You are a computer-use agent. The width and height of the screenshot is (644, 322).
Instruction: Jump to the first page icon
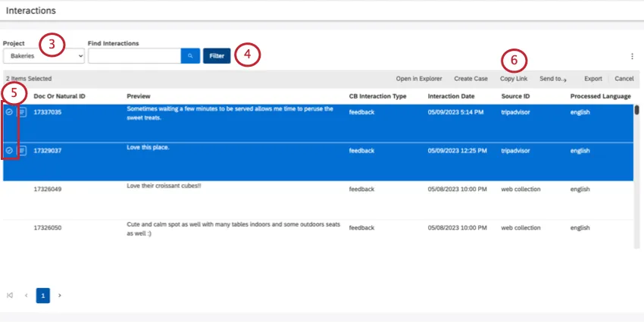(10, 295)
